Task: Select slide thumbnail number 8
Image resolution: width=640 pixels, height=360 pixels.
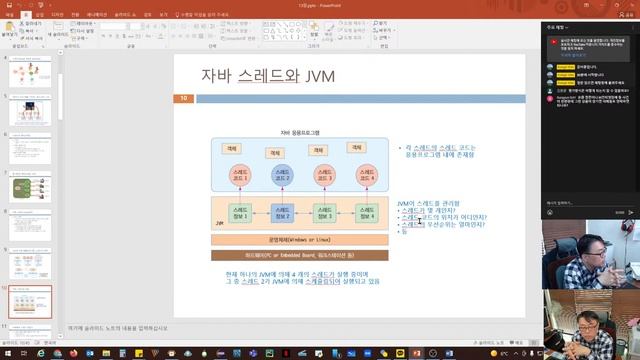Action: (x=30, y=225)
